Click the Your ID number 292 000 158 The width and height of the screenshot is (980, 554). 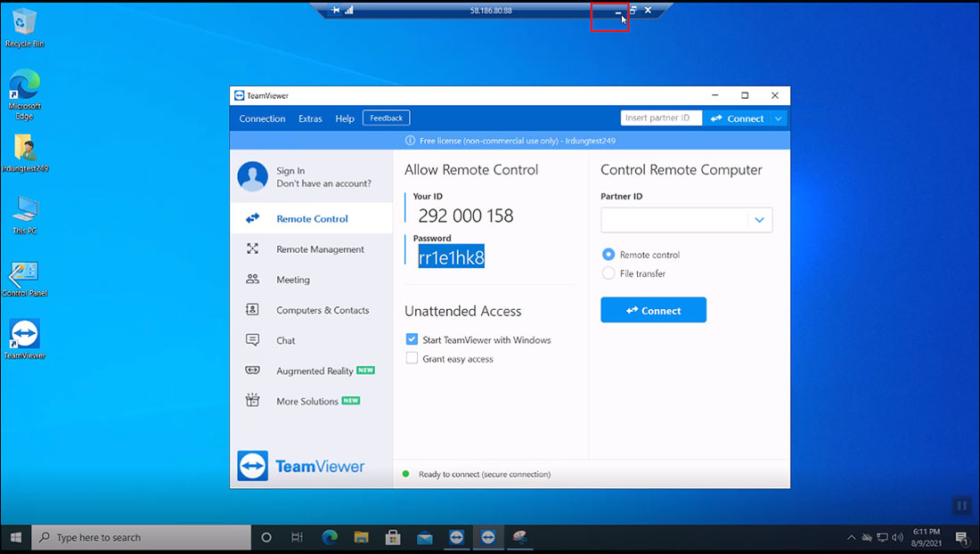click(466, 216)
